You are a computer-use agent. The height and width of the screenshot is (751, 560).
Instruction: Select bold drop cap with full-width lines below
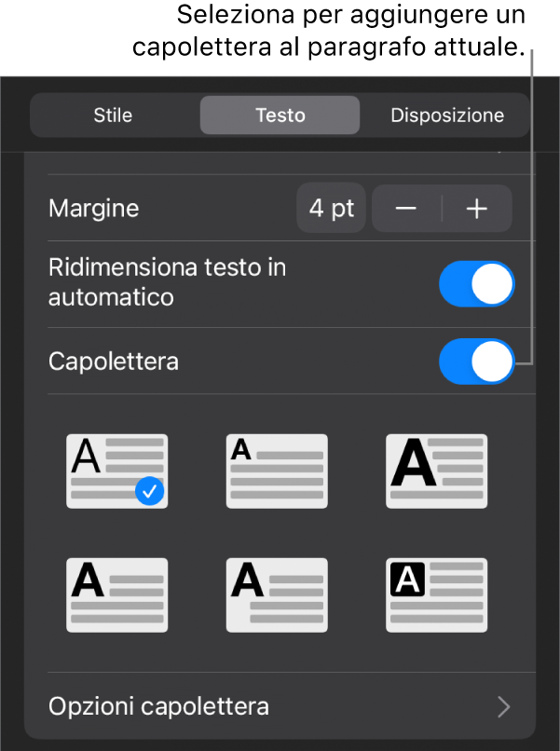click(x=116, y=594)
